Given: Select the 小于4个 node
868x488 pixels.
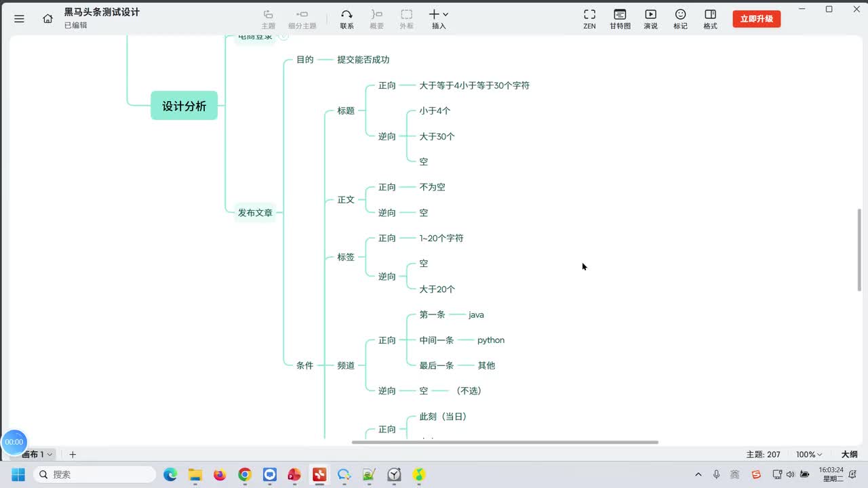Looking at the screenshot, I should [435, 110].
